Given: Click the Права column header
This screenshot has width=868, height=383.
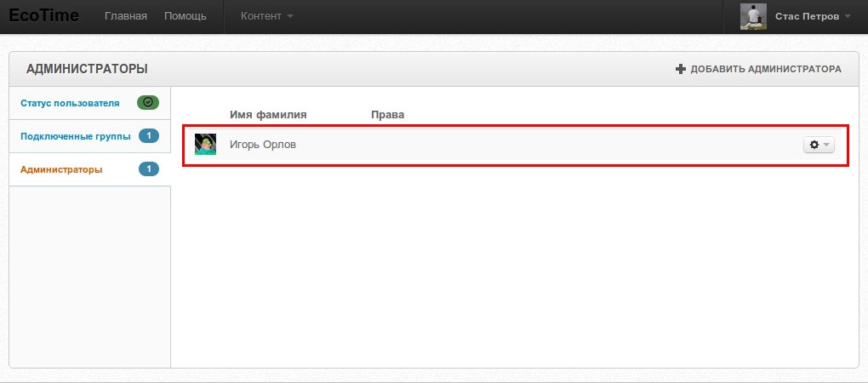Looking at the screenshot, I should click(x=387, y=114).
